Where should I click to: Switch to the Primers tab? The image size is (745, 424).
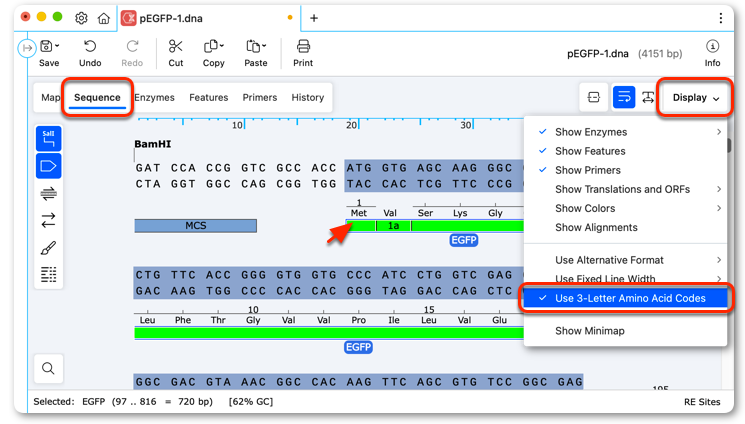[x=260, y=97]
